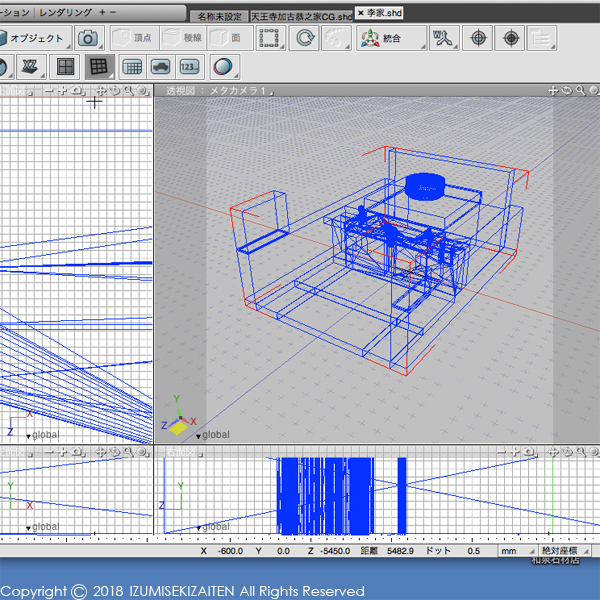
Task: Select the rectangular selection tool
Action: [268, 38]
